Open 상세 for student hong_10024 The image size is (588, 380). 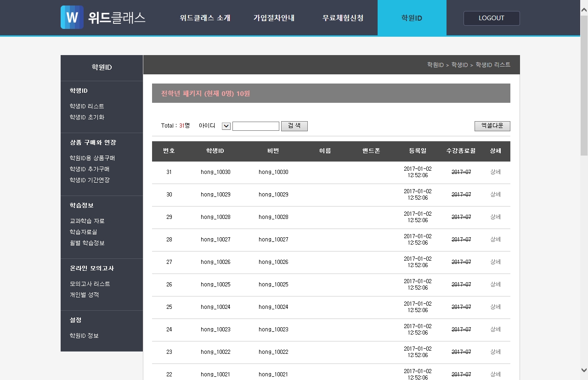pyautogui.click(x=495, y=307)
